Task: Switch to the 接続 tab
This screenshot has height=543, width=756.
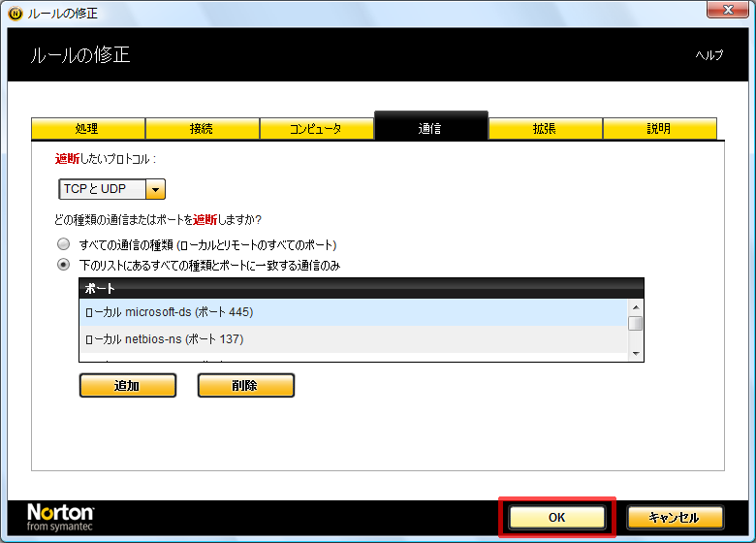Action: pos(202,129)
